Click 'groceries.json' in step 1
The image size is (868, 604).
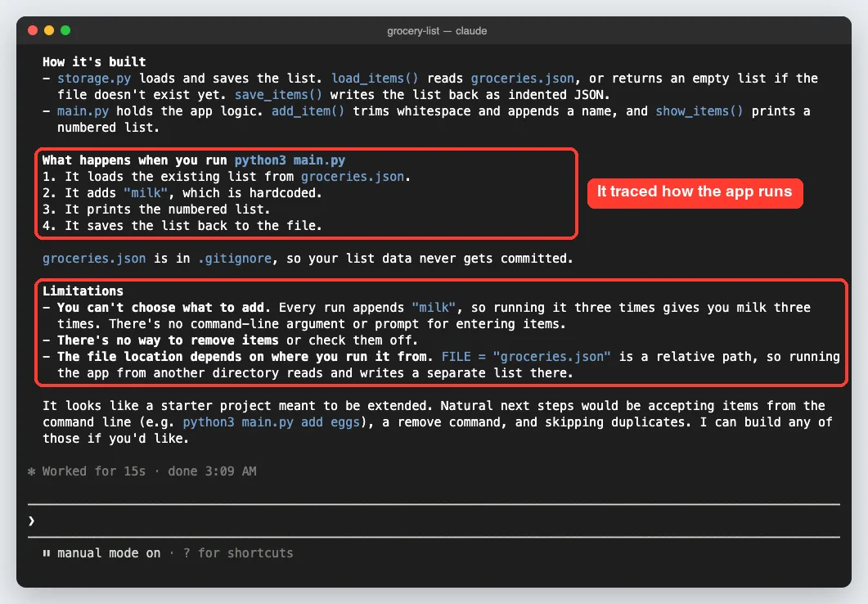point(353,177)
